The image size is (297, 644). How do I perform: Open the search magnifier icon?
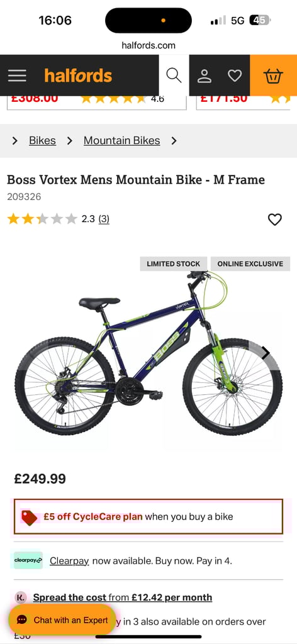174,75
